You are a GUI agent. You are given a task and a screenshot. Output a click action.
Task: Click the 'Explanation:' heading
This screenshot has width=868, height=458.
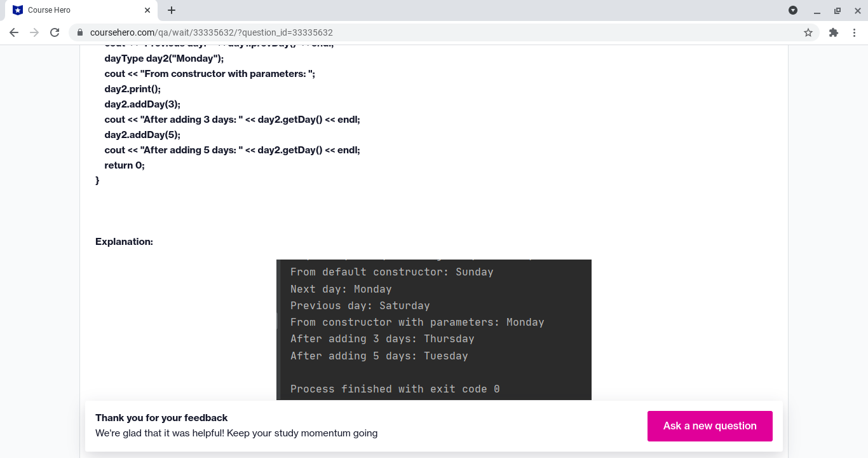tap(124, 242)
